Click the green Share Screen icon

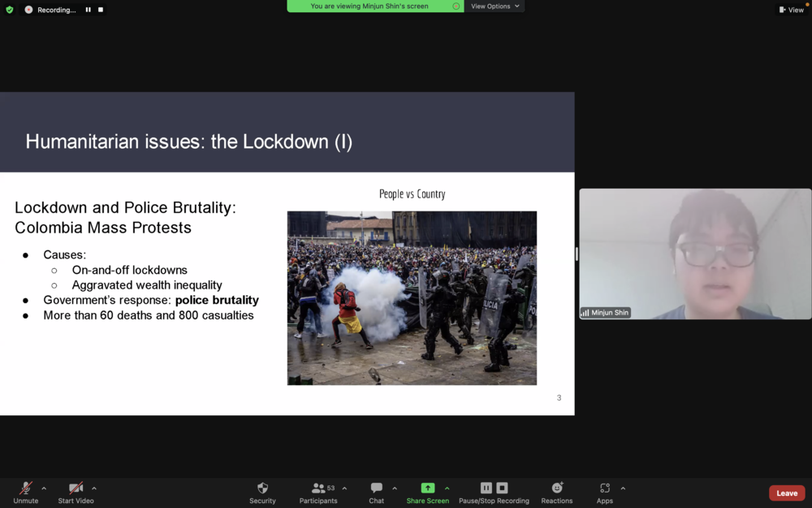coord(427,488)
